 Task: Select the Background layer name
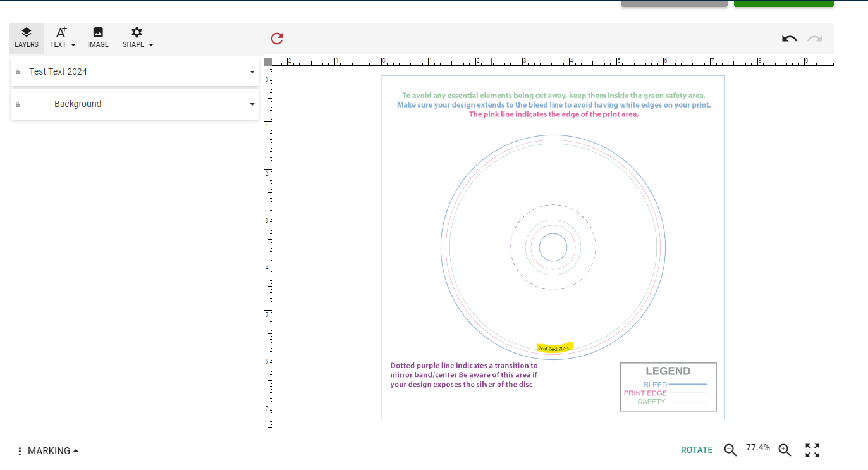click(x=78, y=104)
